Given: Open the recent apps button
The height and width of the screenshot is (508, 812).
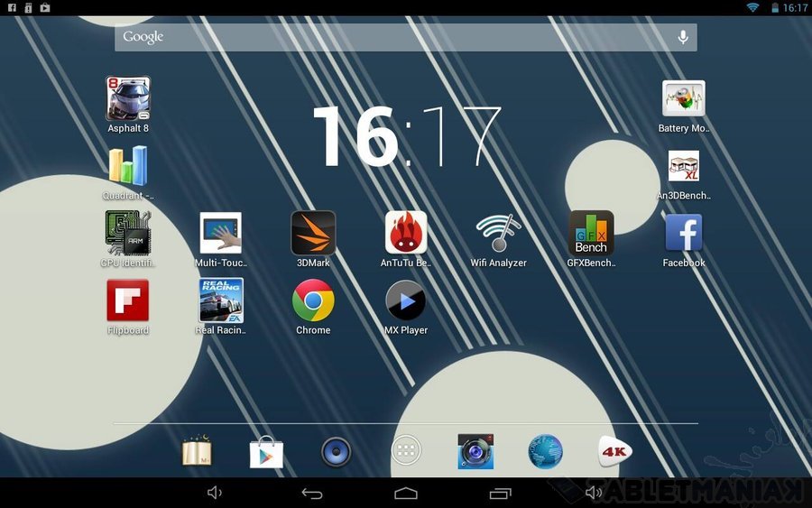Looking at the screenshot, I should (x=500, y=493).
